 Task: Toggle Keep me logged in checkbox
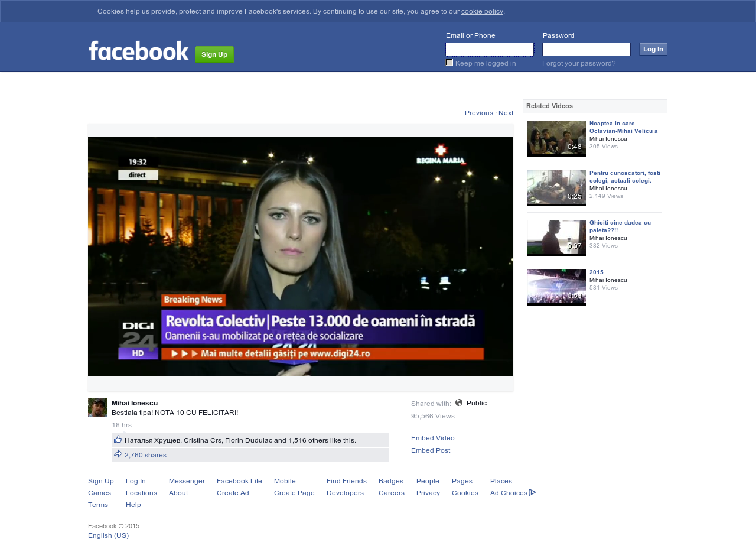click(x=449, y=63)
